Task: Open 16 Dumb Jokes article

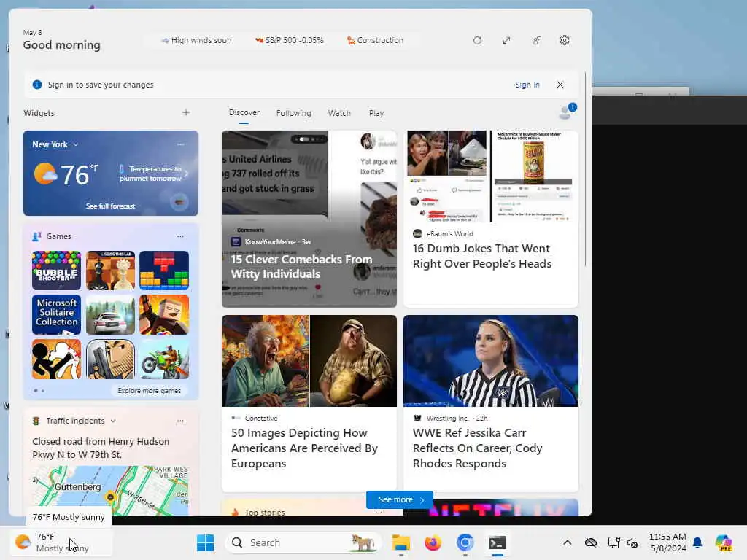Action: [x=491, y=219]
